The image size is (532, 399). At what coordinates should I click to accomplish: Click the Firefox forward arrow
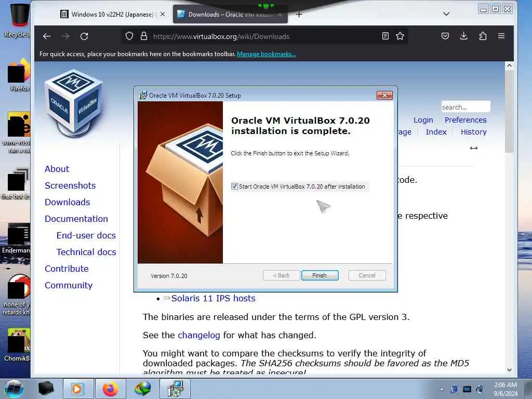(65, 36)
